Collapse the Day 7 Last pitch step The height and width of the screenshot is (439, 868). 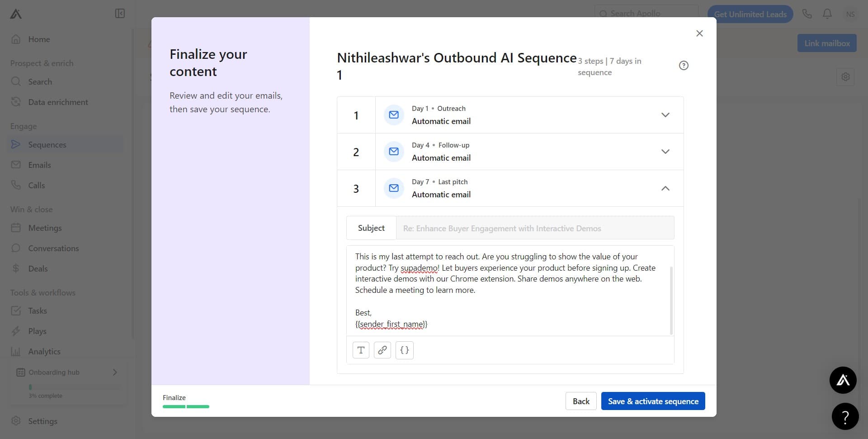665,188
